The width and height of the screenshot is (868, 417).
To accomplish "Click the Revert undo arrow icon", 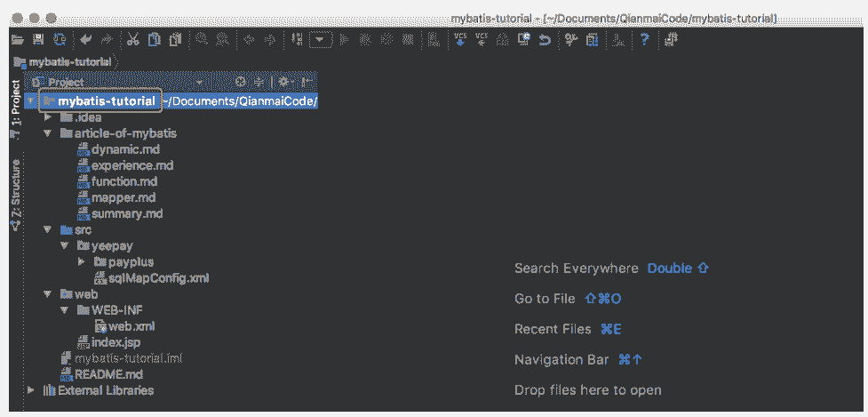I will click(x=545, y=40).
